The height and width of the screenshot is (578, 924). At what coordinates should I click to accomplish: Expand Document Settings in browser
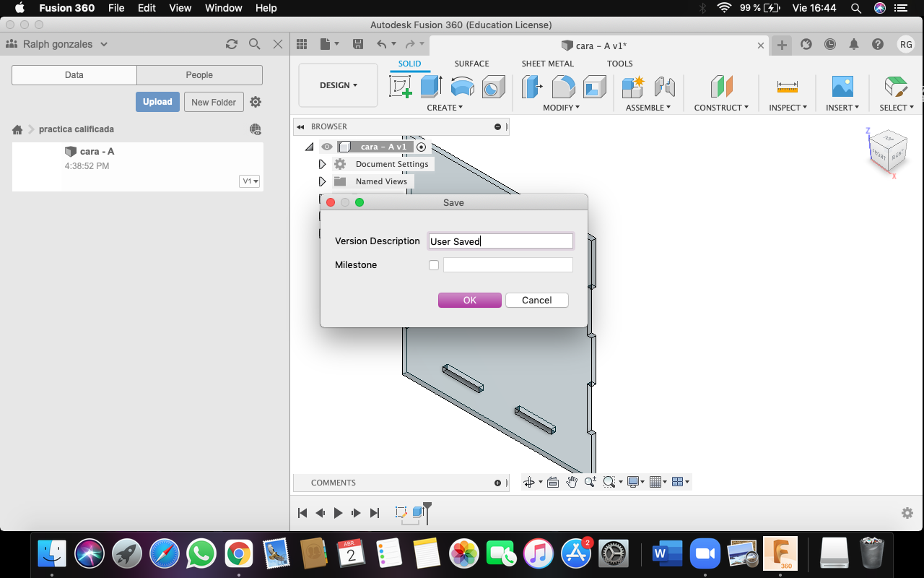click(x=322, y=164)
